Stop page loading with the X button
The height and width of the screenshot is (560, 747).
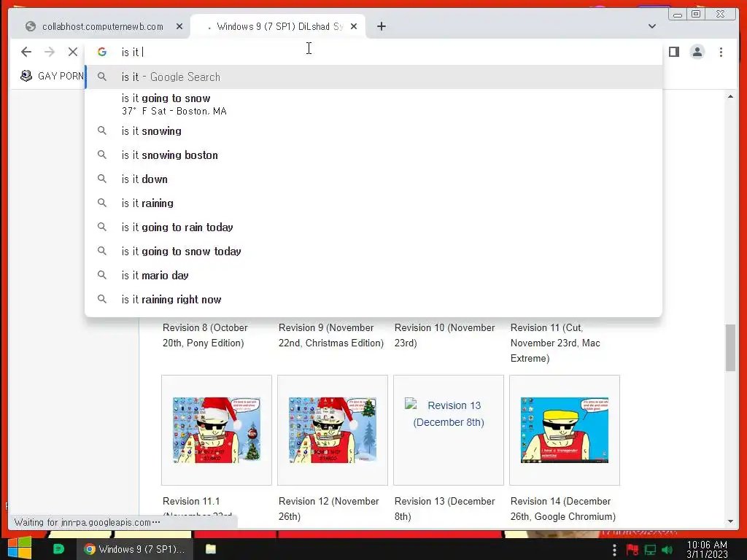(x=73, y=52)
